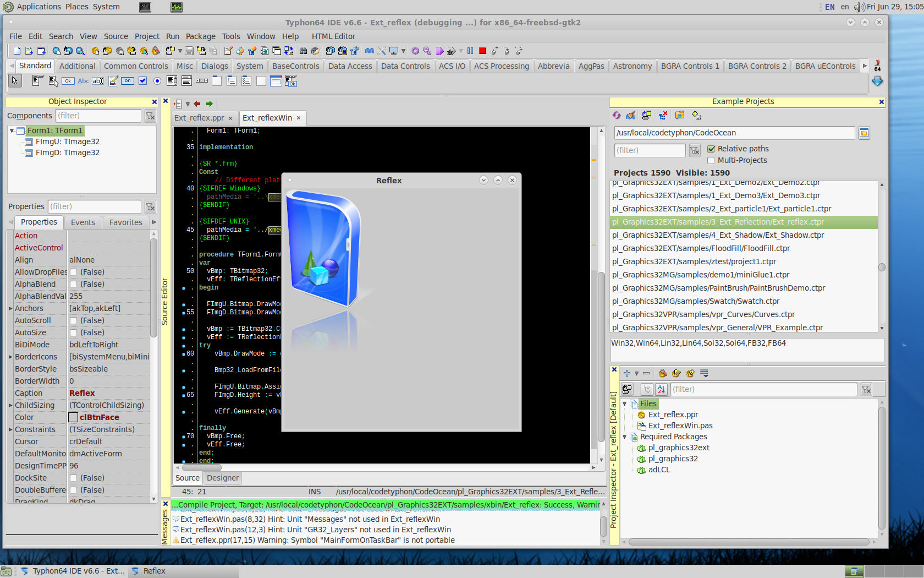This screenshot has height=578, width=924.
Task: Click the folder browse icon beside CodeOcean path
Action: pos(864,133)
